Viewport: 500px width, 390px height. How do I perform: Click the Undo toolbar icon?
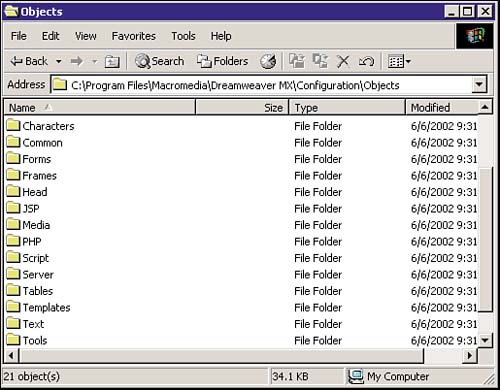pyautogui.click(x=366, y=61)
